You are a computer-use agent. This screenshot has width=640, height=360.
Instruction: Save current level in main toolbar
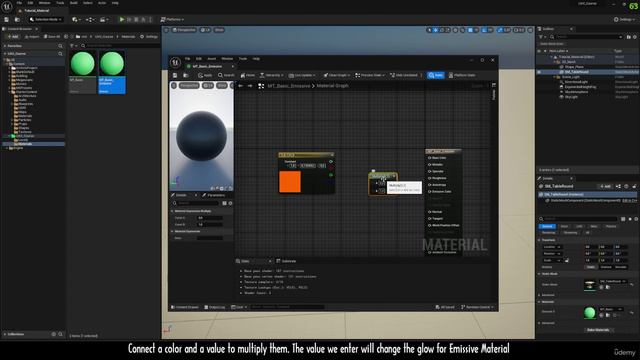point(7,20)
